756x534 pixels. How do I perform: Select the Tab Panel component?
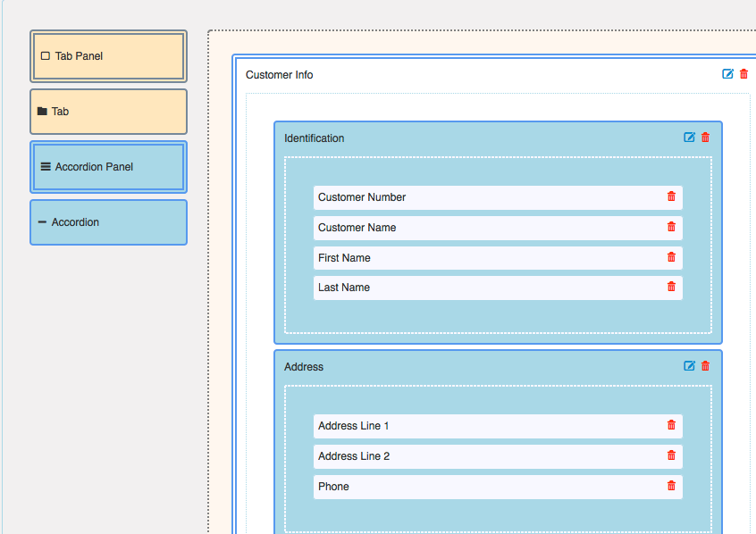point(108,56)
